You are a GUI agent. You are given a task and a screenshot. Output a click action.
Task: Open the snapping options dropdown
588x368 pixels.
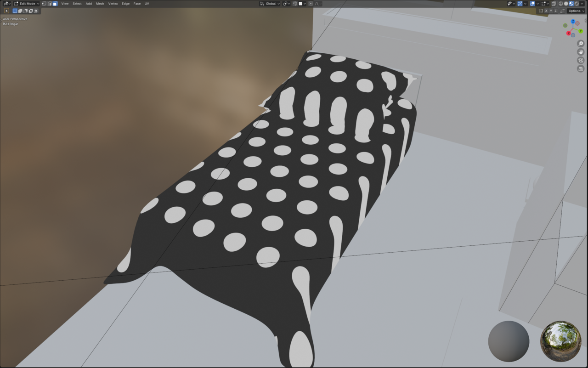pyautogui.click(x=302, y=4)
